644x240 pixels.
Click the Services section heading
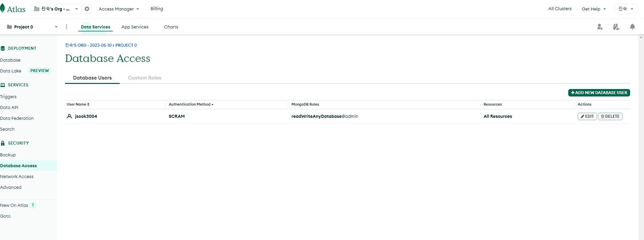click(18, 85)
